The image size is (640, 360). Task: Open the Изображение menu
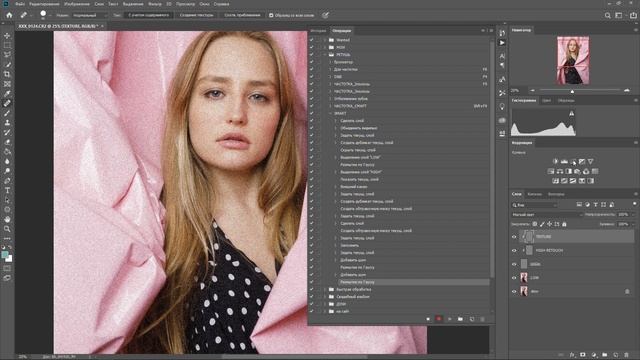point(77,4)
